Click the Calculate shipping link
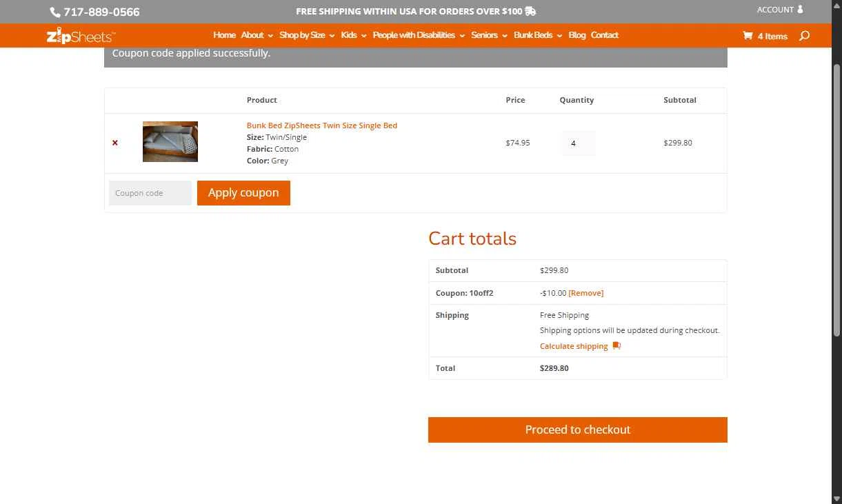The width and height of the screenshot is (842, 504). (574, 346)
